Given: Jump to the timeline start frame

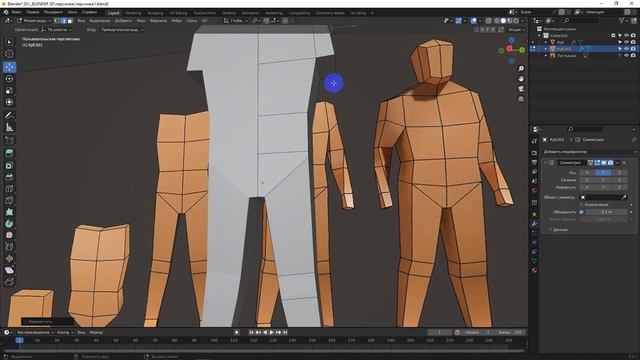Looking at the screenshot, I should pos(251,332).
